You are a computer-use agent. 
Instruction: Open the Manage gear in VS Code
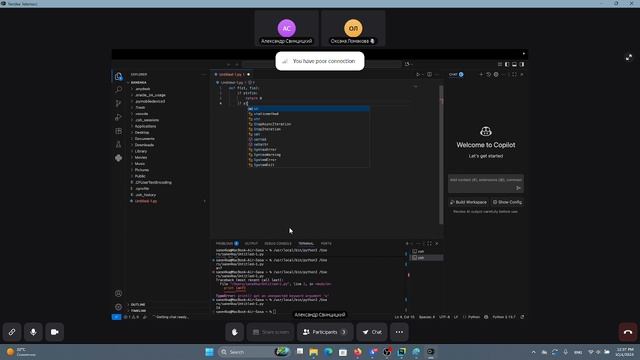[x=118, y=307]
